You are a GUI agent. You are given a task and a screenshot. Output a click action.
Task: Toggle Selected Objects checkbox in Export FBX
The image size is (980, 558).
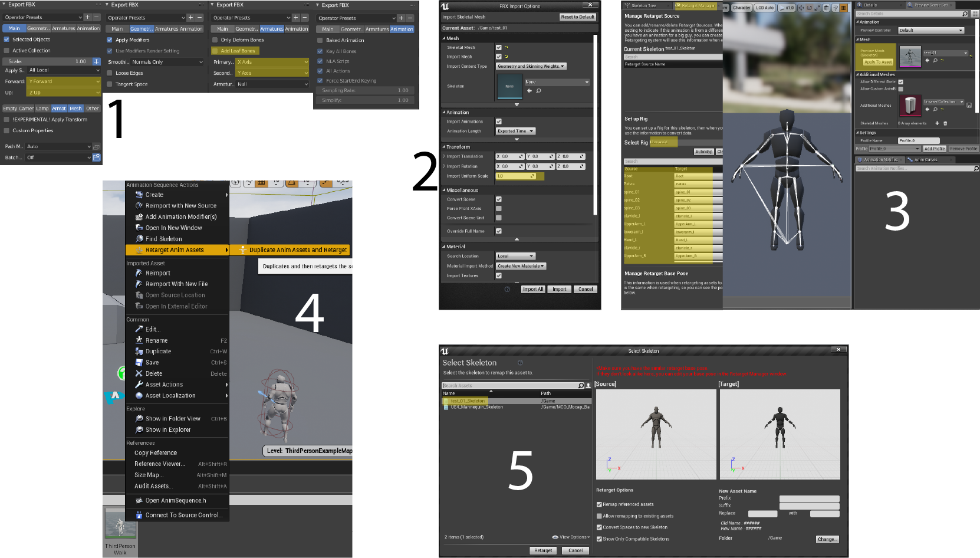tap(6, 40)
